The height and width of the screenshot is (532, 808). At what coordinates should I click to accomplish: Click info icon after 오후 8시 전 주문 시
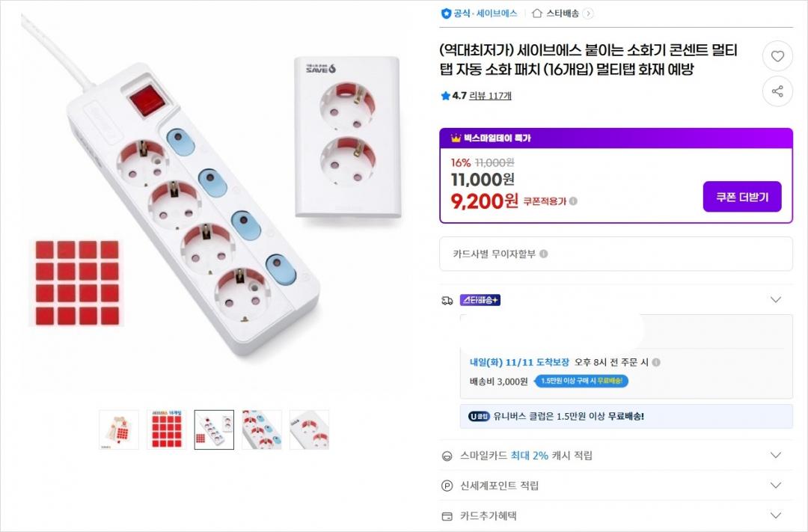point(656,362)
